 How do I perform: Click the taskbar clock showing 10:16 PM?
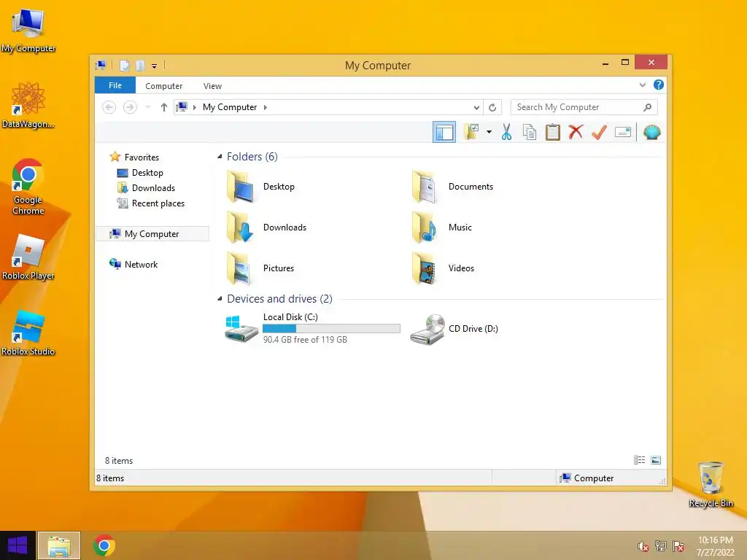716,546
